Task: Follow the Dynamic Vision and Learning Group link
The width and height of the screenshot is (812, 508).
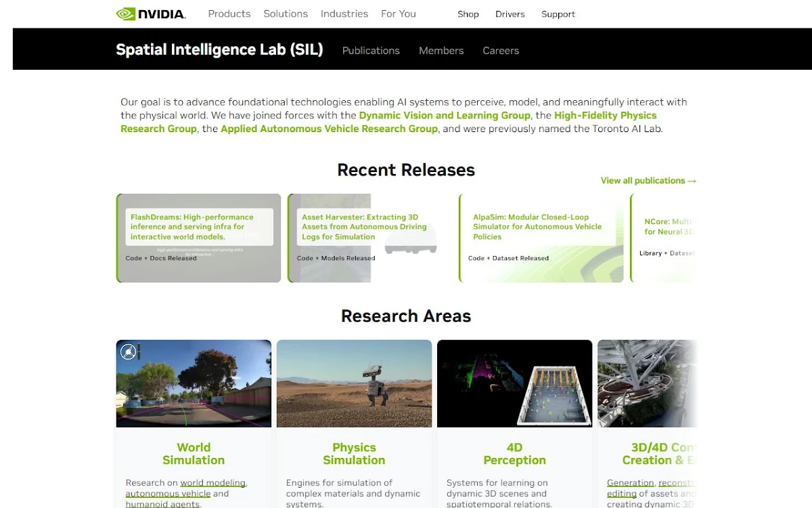Action: [x=445, y=115]
